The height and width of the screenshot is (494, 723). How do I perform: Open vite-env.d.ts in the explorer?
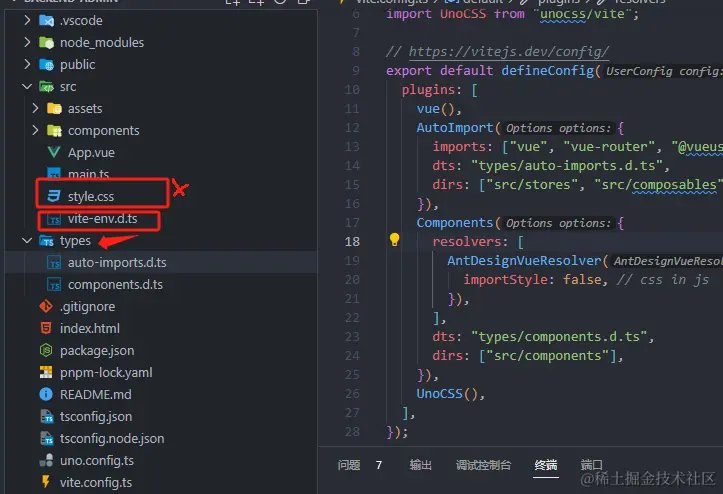102,219
